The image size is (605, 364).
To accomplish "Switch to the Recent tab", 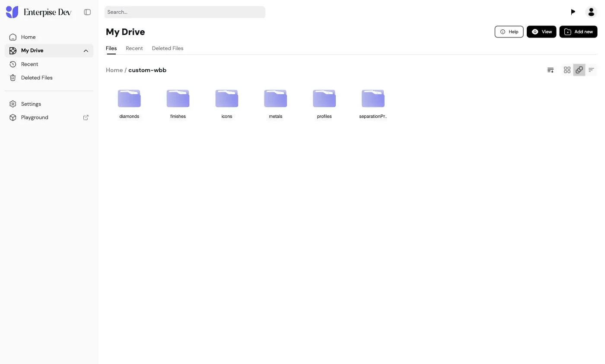I will tap(134, 48).
